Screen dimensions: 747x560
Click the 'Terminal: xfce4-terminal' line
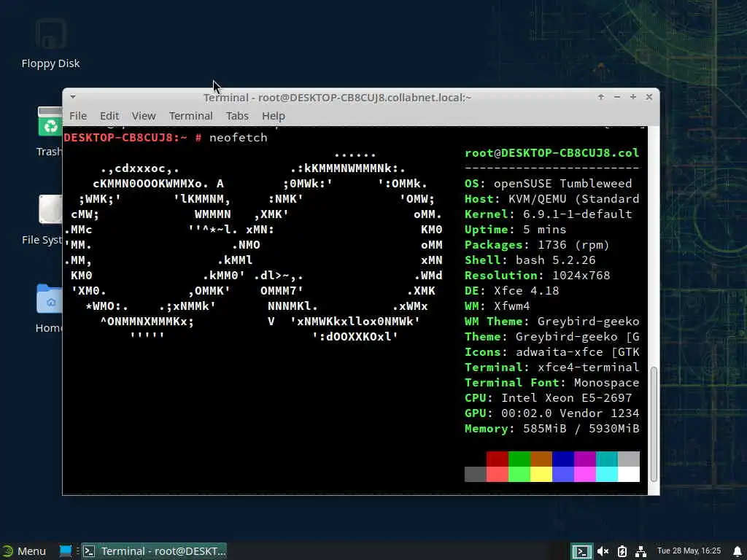[x=551, y=367]
